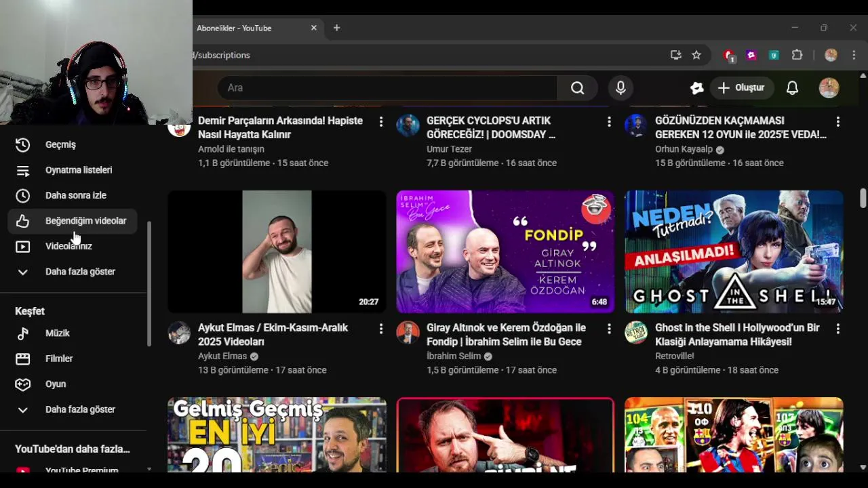Open Beğendiğim videolar liked videos
Image resolution: width=868 pixels, height=488 pixels.
click(x=74, y=221)
